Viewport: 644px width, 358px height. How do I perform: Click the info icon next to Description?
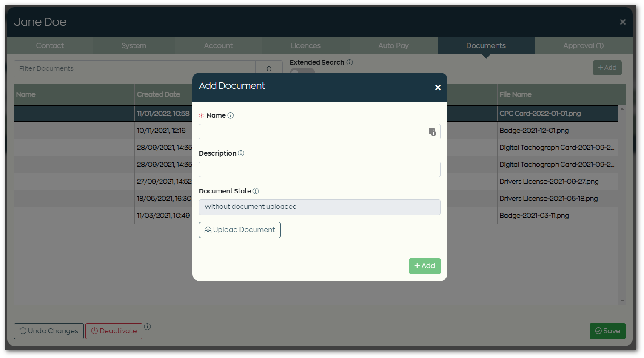[x=241, y=153]
